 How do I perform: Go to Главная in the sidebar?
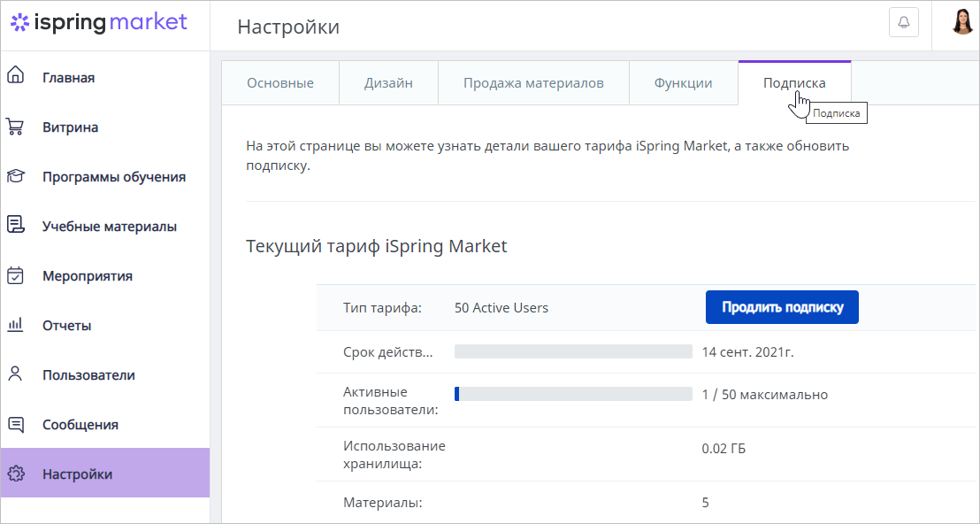click(105, 78)
